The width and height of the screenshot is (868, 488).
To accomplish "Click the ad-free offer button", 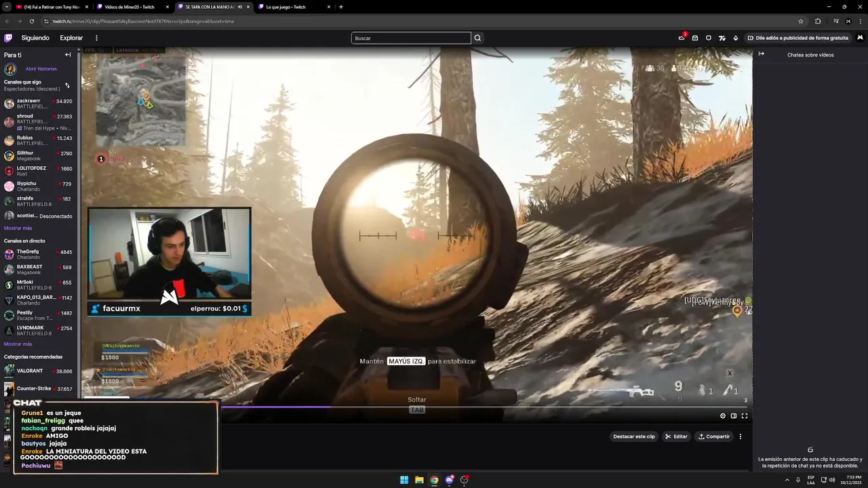I will 798,38.
